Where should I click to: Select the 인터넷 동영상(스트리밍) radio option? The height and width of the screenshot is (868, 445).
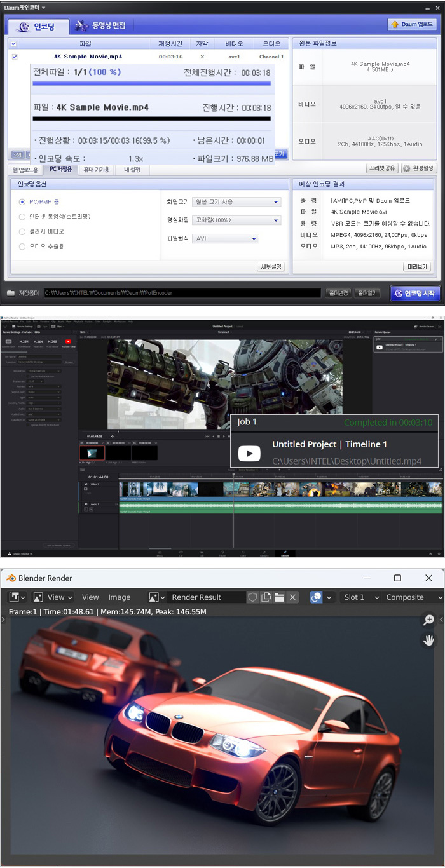click(23, 217)
